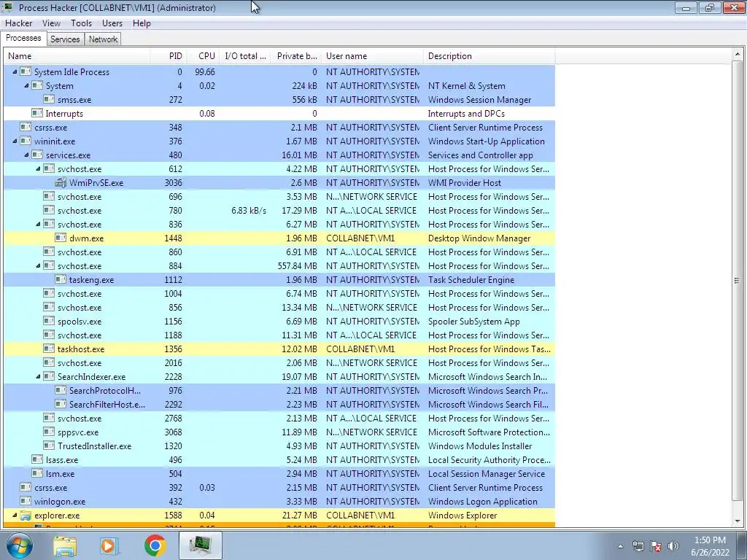Viewport: 747px width, 560px height.
Task: Sort by the Description column header
Action: point(489,56)
